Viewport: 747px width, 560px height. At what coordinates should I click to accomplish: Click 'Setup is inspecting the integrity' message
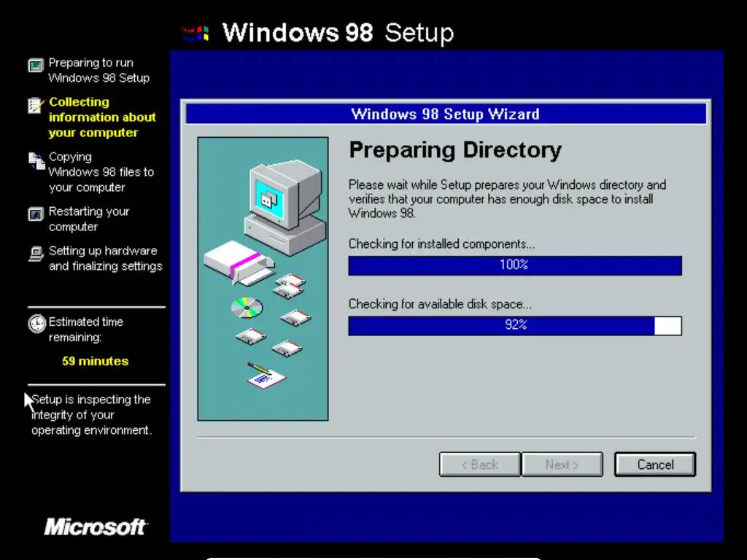pos(91,415)
